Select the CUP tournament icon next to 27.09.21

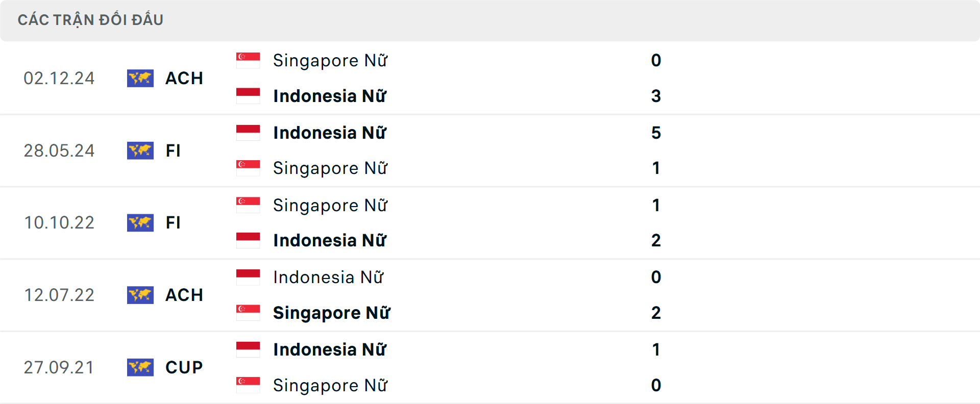(x=140, y=367)
